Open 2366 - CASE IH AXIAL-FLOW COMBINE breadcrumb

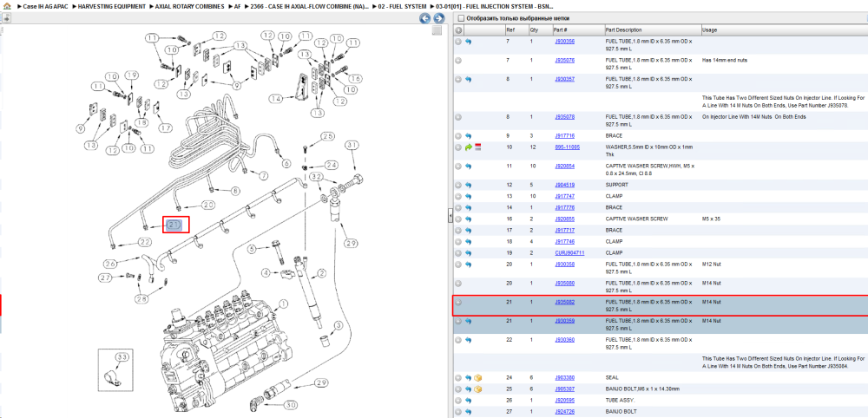(310, 6)
